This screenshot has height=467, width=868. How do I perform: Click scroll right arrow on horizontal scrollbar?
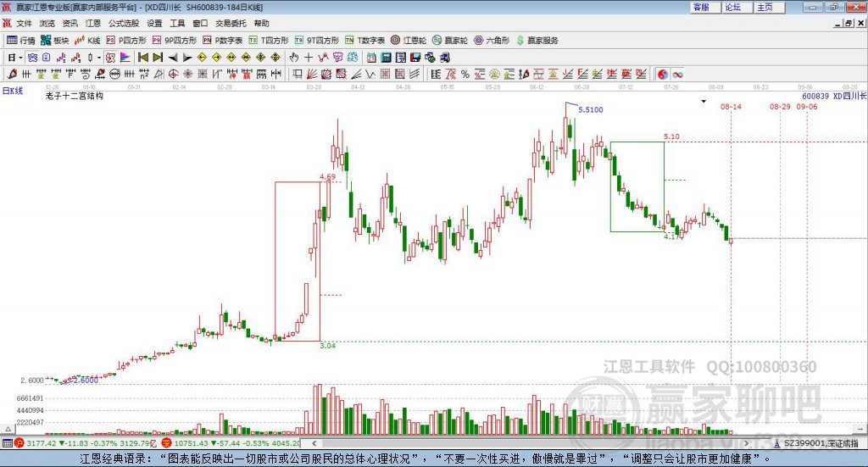[x=746, y=443]
